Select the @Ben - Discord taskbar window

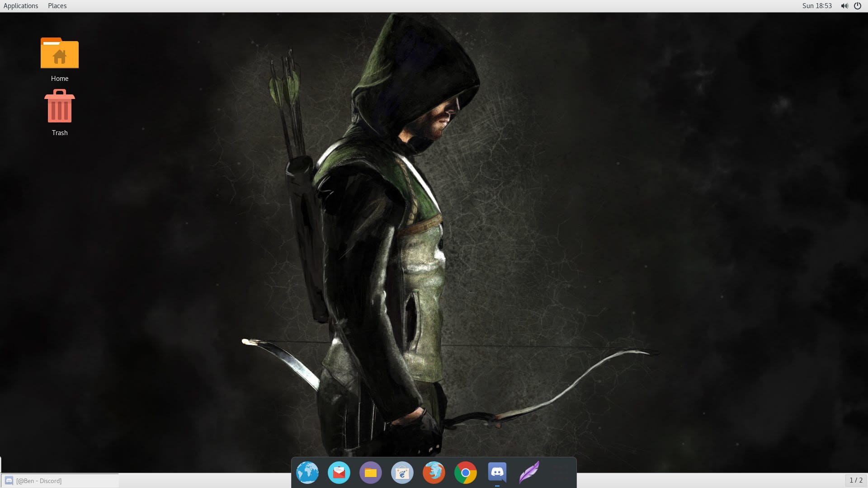tap(60, 481)
